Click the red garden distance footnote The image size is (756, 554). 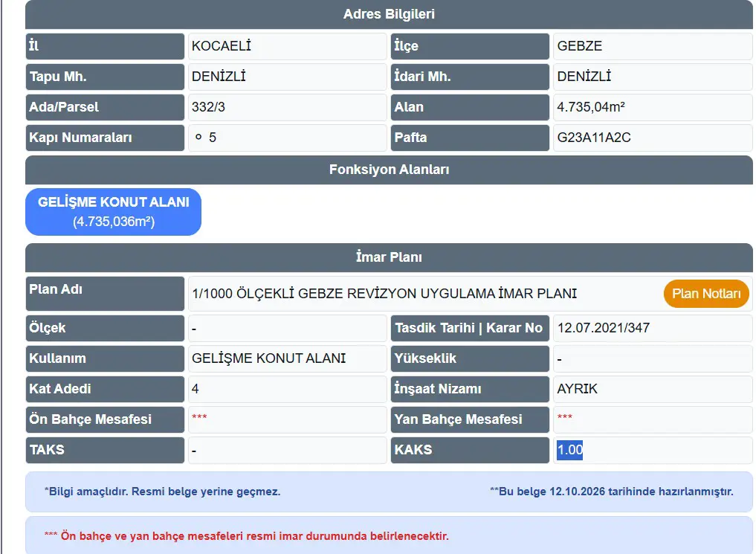246,536
